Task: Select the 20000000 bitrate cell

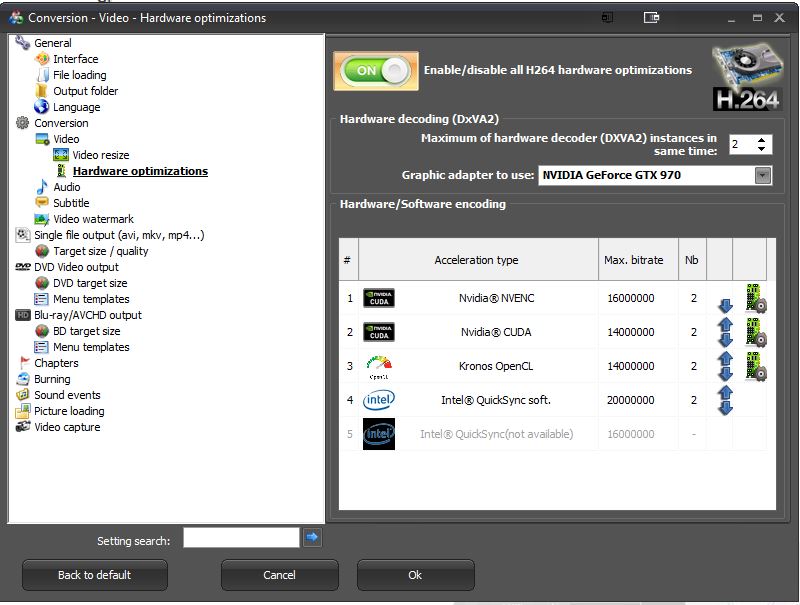Action: click(631, 400)
